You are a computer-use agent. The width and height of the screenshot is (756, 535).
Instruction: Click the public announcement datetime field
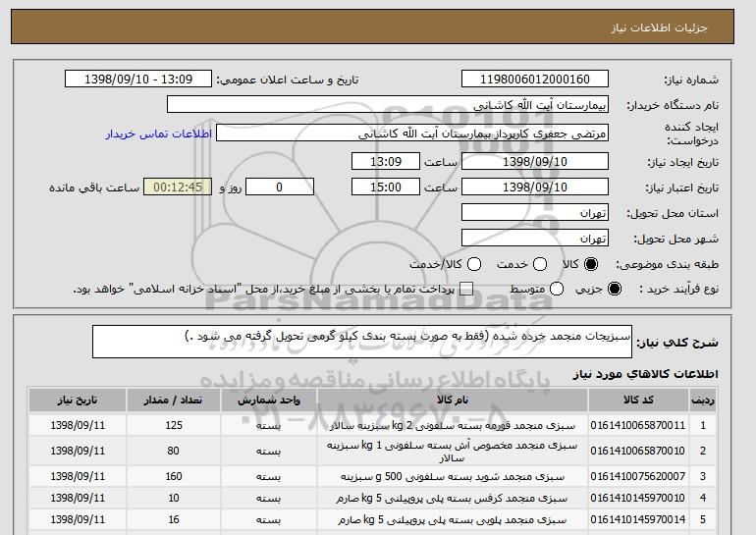click(138, 80)
